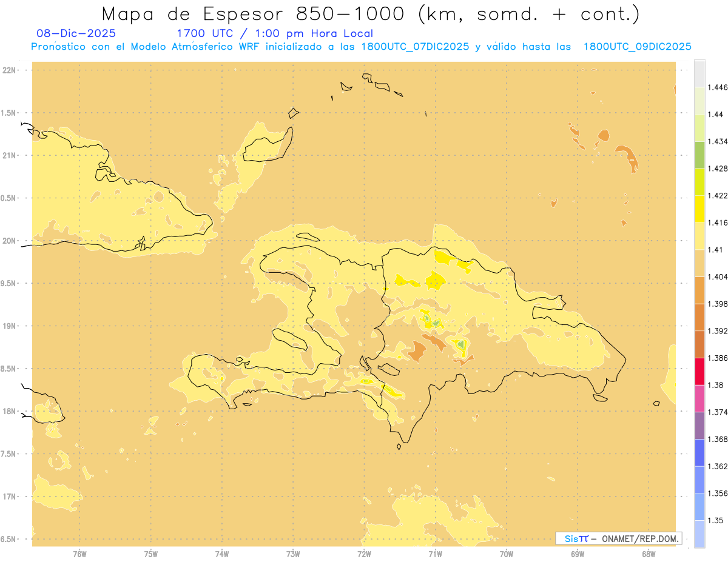
Task: Click the '1800UTC_09DIC2025' valid-until time text
Action: click(x=638, y=47)
